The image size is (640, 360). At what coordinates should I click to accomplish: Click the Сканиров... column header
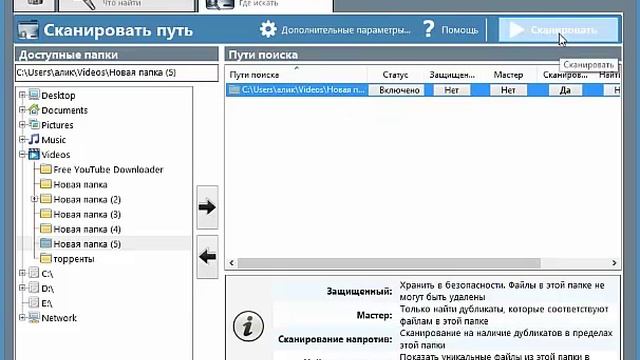pos(565,75)
